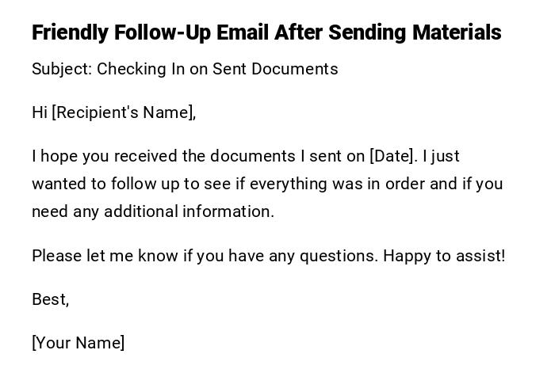The image size is (555, 392).
Task: Click the closing word 'Best,'
Action: tap(51, 299)
